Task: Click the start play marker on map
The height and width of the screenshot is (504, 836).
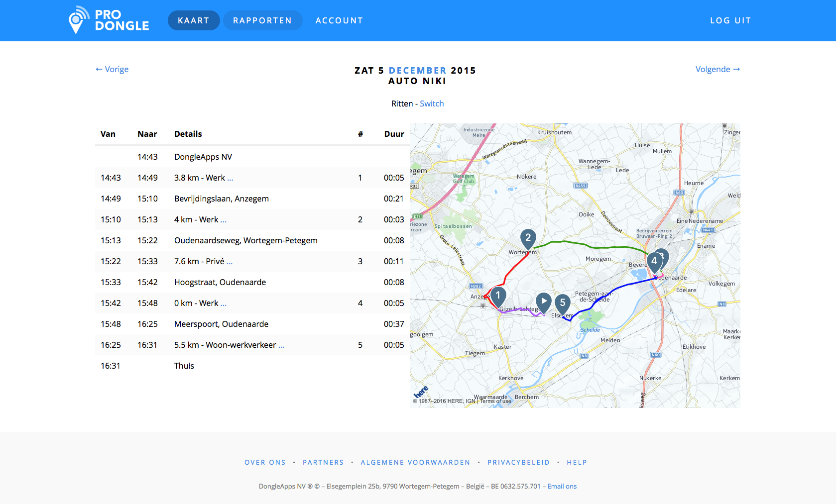Action: 543,302
